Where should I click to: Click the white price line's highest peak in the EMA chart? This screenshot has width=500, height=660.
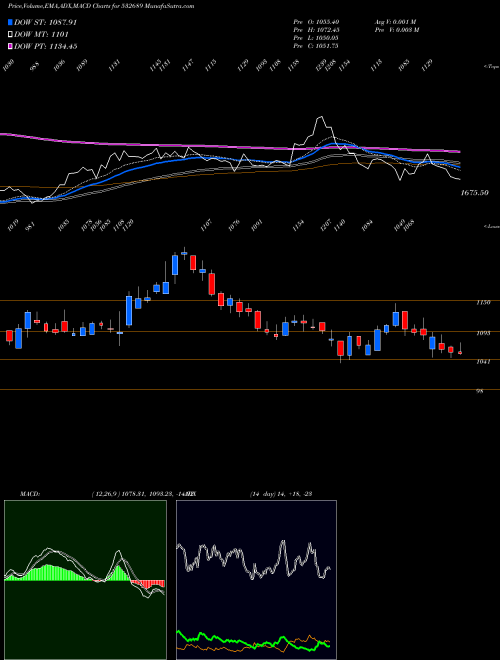321,117
